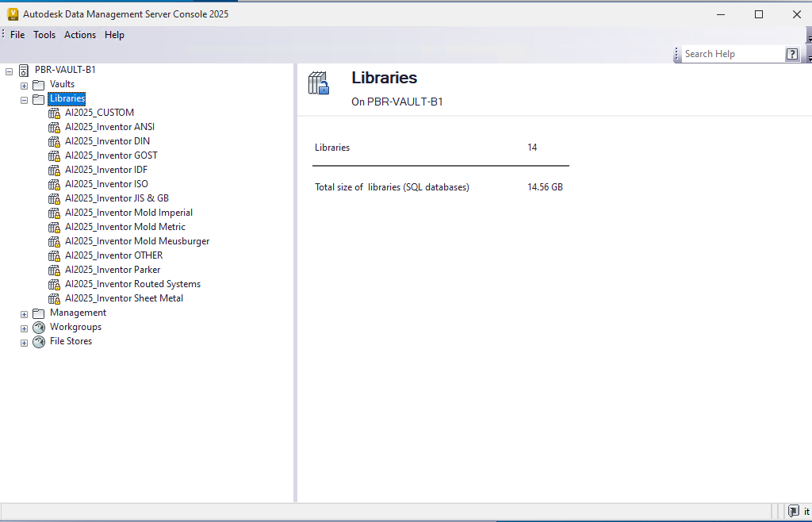Viewport: 812px width, 522px height.
Task: Collapse the Libraries node
Action: tap(24, 100)
